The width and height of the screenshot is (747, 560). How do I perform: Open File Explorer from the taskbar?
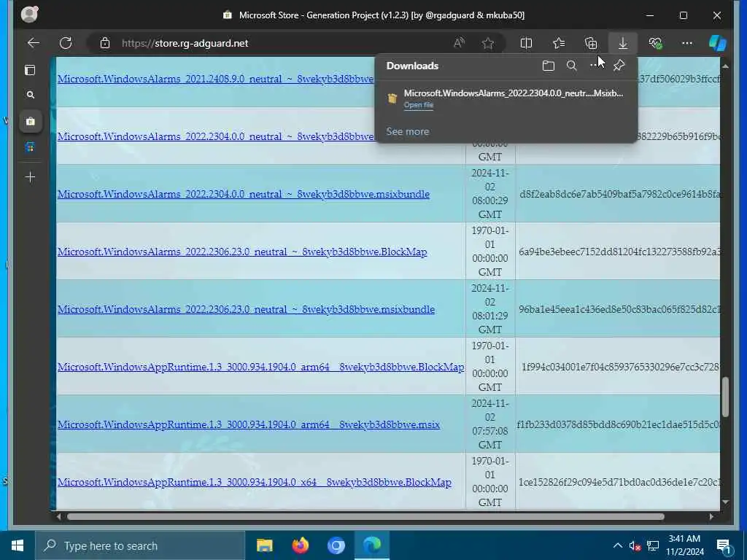click(x=264, y=545)
